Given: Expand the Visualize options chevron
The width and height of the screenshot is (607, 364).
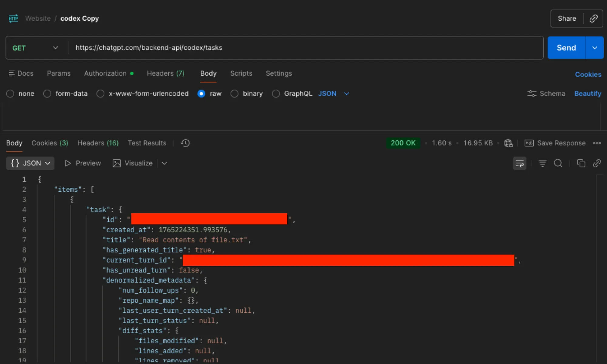Looking at the screenshot, I should [164, 163].
